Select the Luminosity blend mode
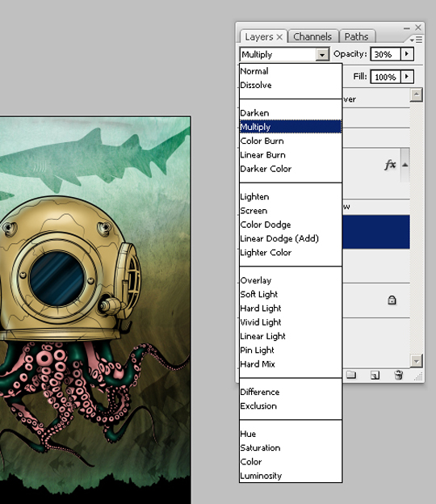 [x=261, y=476]
